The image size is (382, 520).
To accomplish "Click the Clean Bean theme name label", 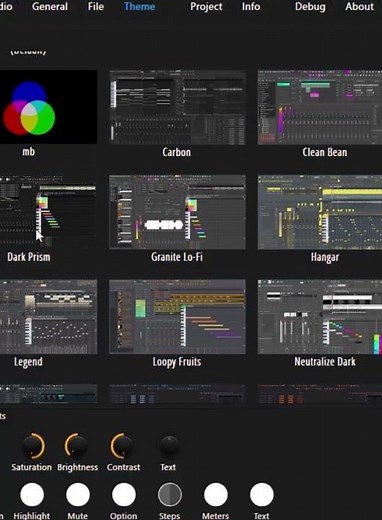I will [x=325, y=152].
